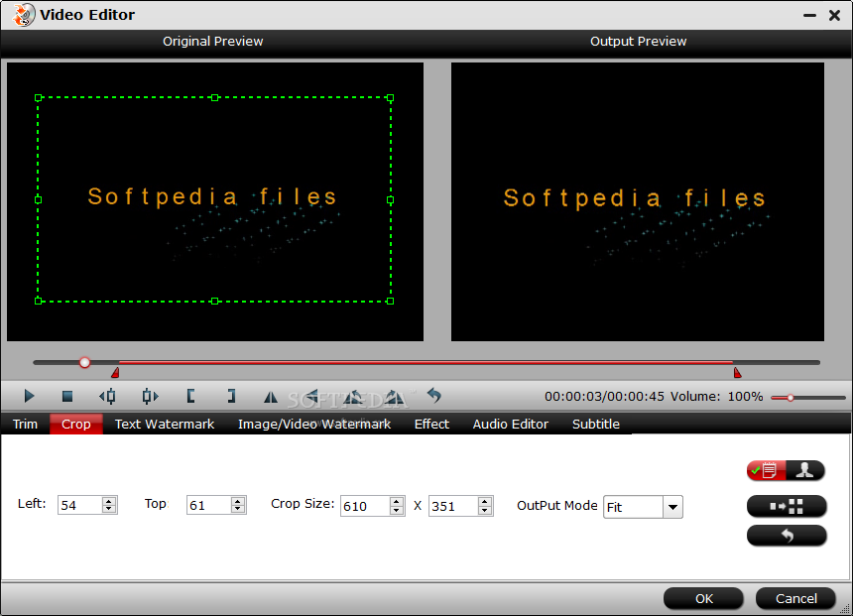The image size is (853, 616).
Task: Confirm edits with OK button
Action: 703,598
